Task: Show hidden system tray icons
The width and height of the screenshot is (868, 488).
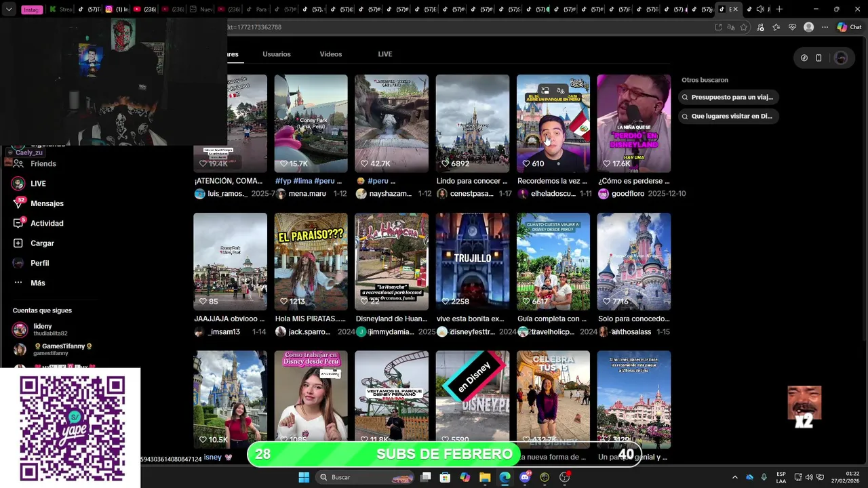Action: 734,477
